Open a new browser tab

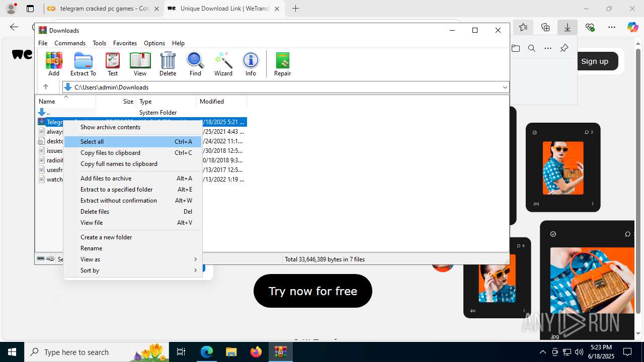tap(296, 9)
